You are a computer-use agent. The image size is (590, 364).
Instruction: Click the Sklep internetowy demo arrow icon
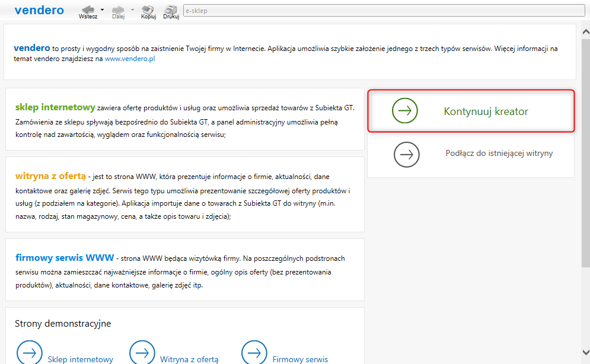coord(29,353)
